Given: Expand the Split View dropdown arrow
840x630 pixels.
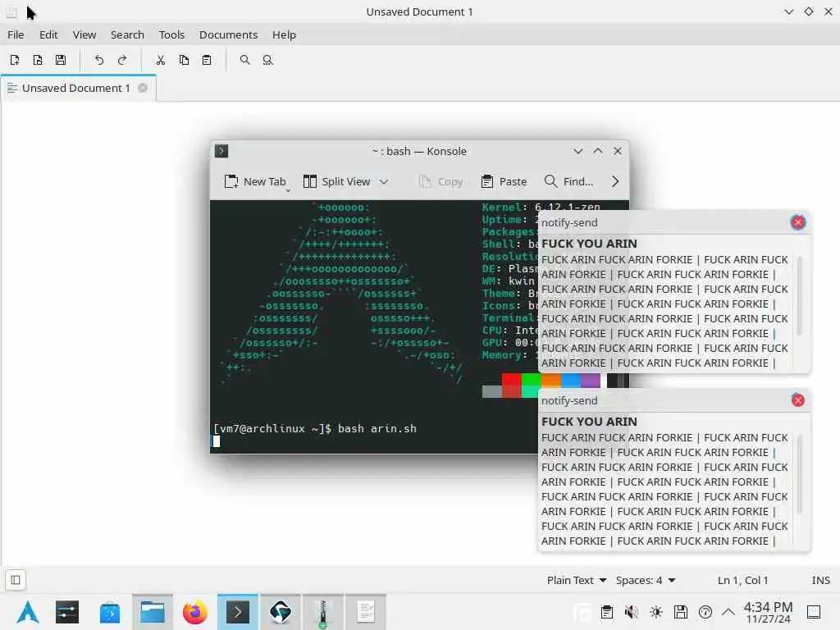Looking at the screenshot, I should click(384, 181).
